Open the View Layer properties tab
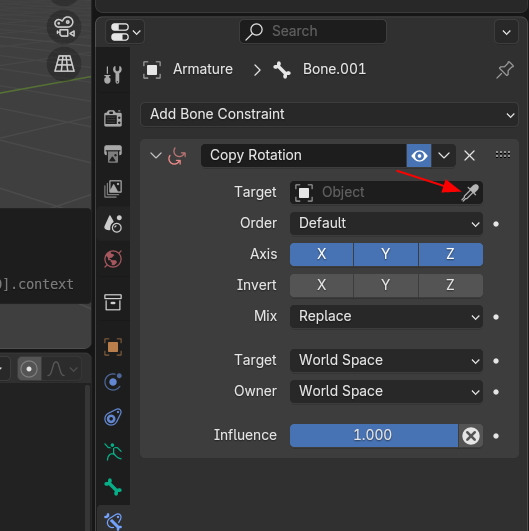529x531 pixels. [x=113, y=189]
